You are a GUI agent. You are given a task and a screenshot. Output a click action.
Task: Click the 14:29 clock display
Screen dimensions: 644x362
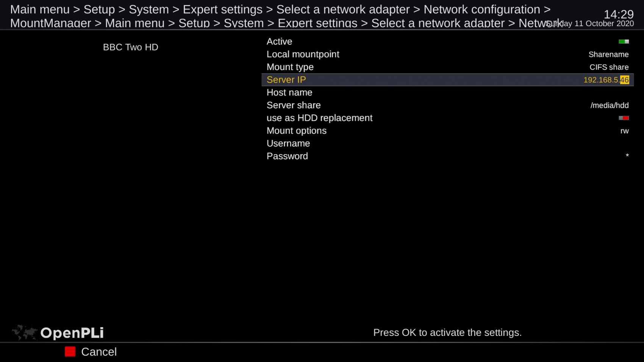[618, 14]
